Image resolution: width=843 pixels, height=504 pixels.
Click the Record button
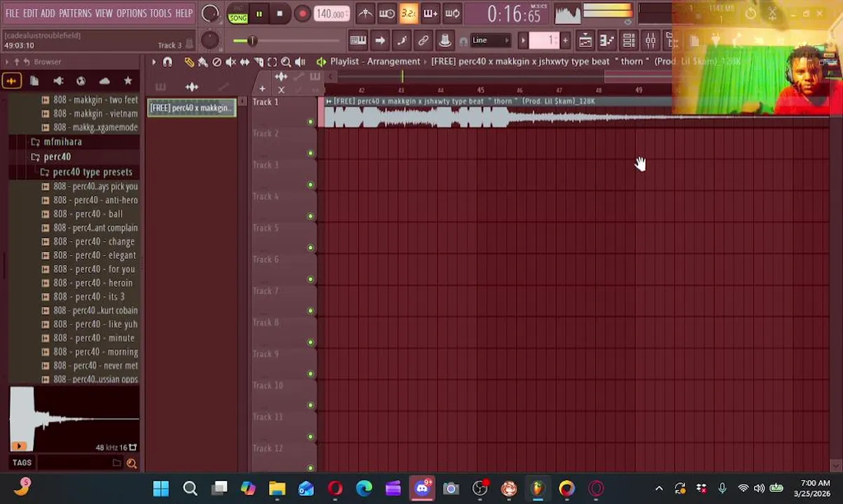302,14
